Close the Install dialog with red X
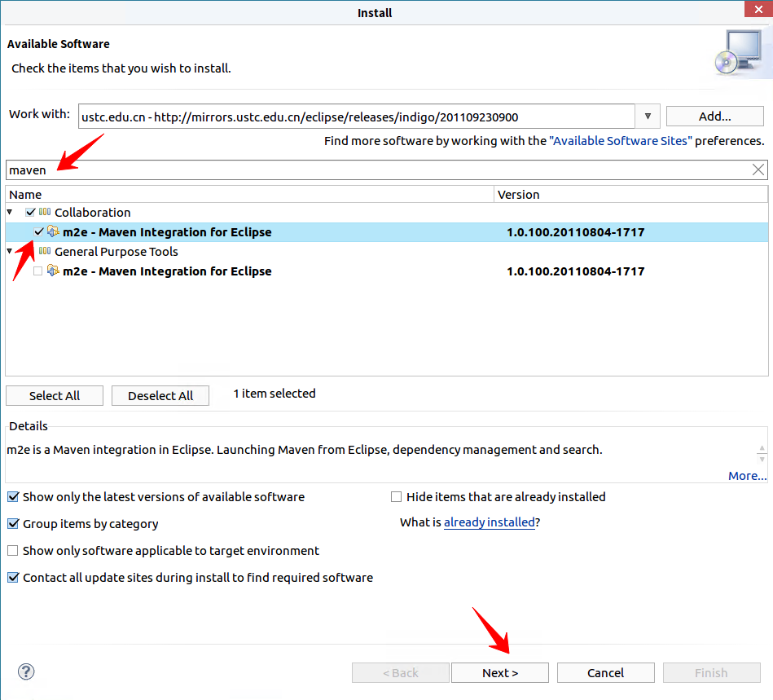Image resolution: width=773 pixels, height=700 pixels. 758,9
